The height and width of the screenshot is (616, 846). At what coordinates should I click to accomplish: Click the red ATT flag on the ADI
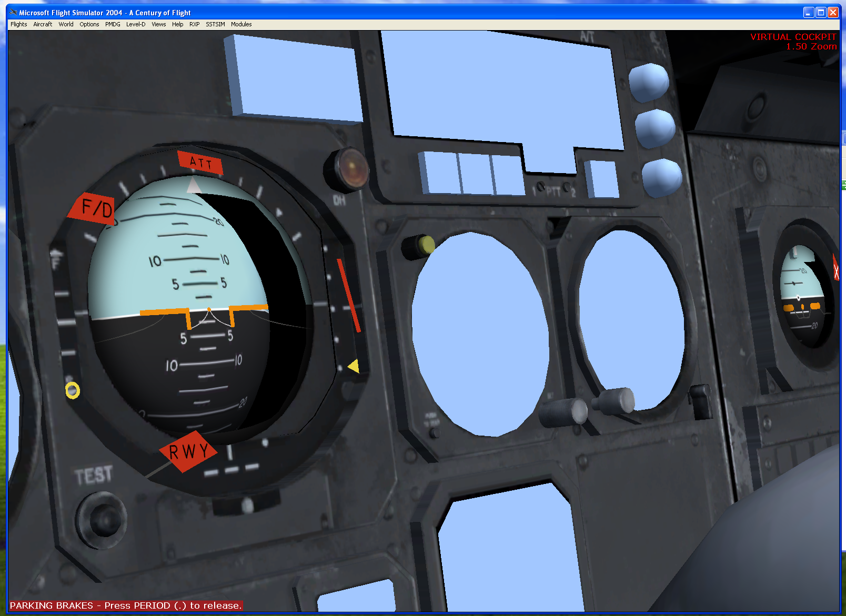coord(200,164)
